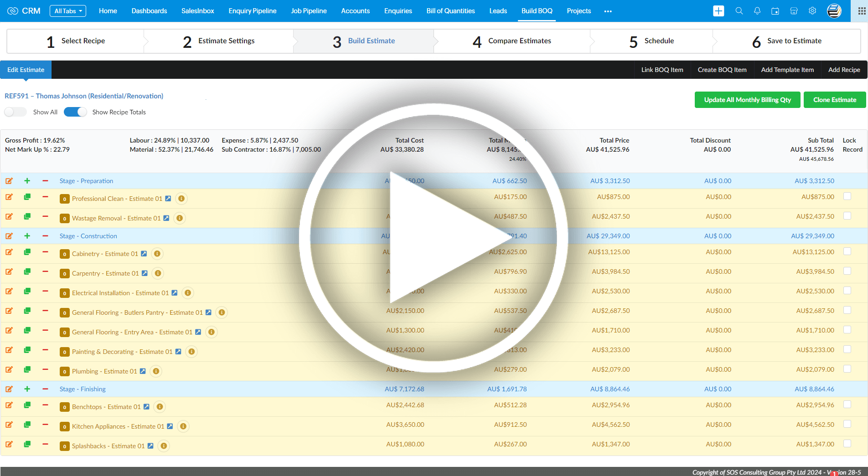The height and width of the screenshot is (476, 868).
Task: Click the CRM logo icon
Action: click(13, 11)
